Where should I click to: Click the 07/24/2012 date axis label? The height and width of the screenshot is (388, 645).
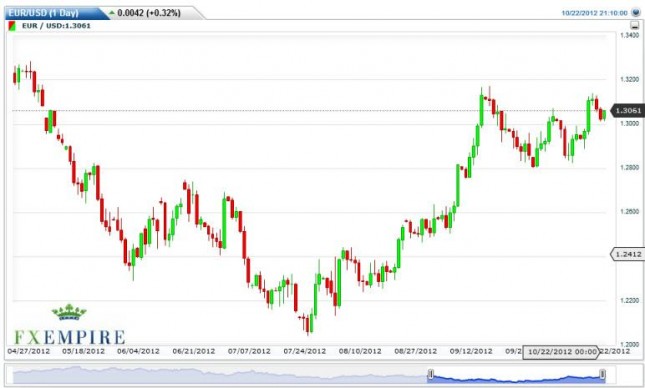click(305, 351)
